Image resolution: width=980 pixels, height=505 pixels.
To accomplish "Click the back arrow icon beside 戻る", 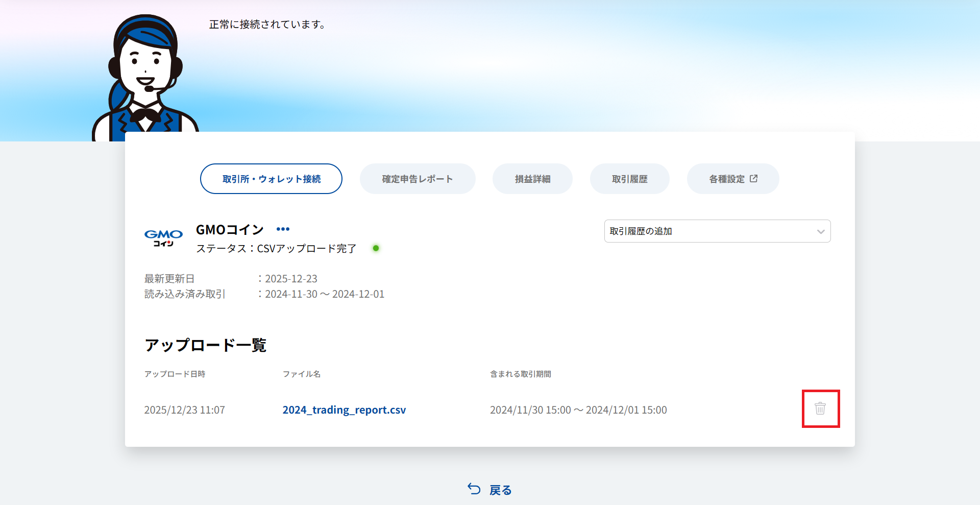I will tap(474, 489).
